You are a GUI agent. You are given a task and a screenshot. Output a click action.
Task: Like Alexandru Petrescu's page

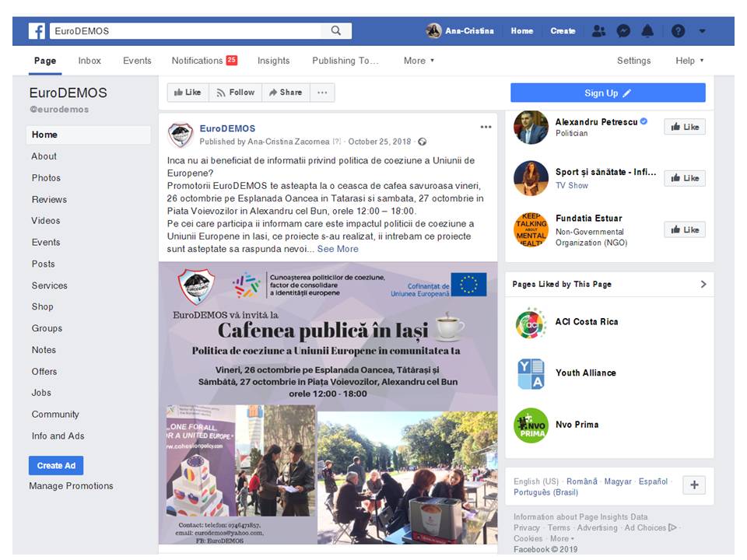(685, 127)
